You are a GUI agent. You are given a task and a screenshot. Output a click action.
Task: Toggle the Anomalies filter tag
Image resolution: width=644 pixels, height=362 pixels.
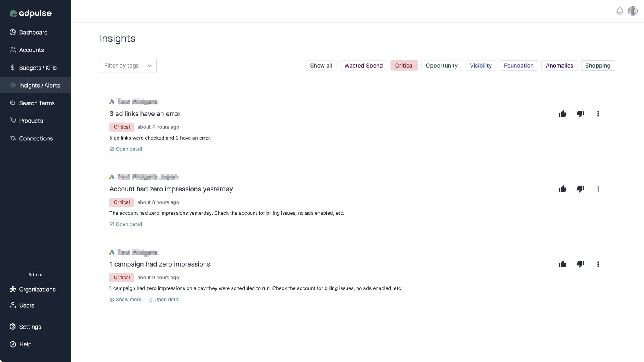tap(559, 66)
